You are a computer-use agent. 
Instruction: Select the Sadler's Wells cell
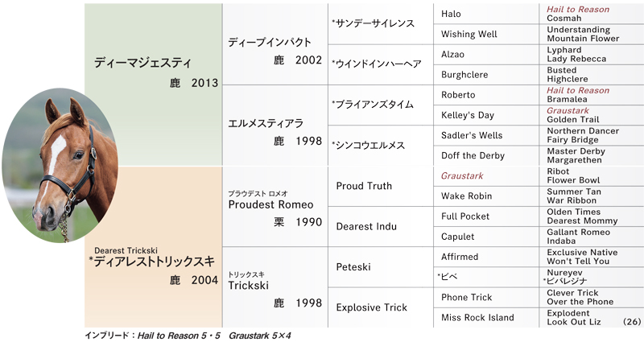tap(486, 135)
